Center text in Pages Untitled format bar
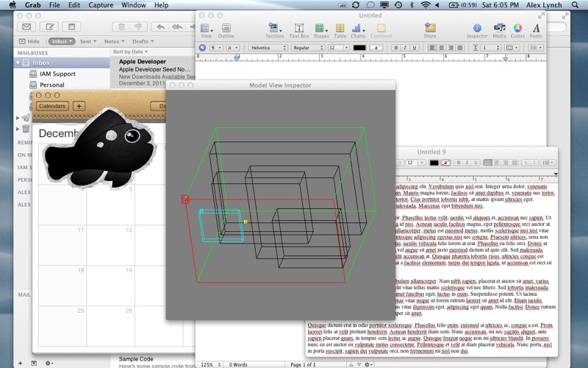 442,48
